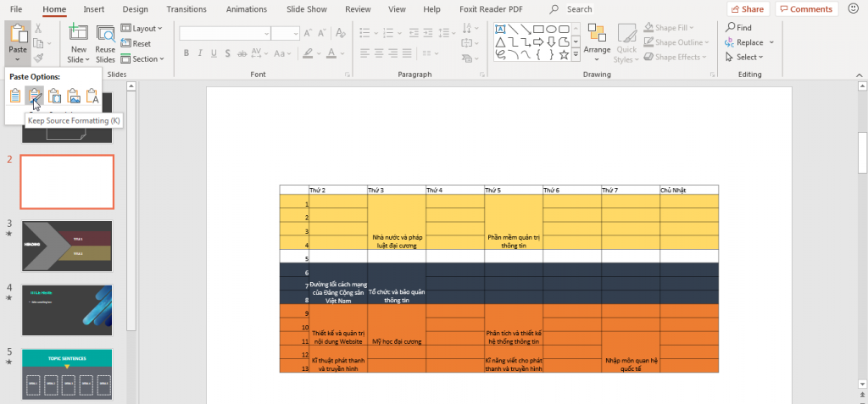
Task: Select slide 3 thumbnail
Action: coord(67,246)
